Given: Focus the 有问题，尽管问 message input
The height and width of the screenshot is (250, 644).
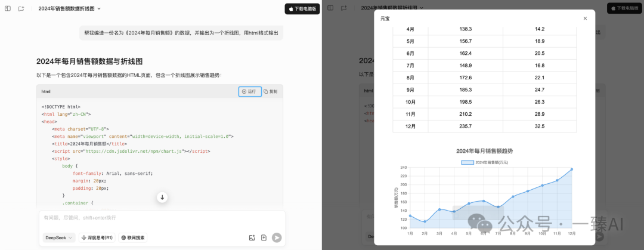Looking at the screenshot, I should (x=162, y=218).
